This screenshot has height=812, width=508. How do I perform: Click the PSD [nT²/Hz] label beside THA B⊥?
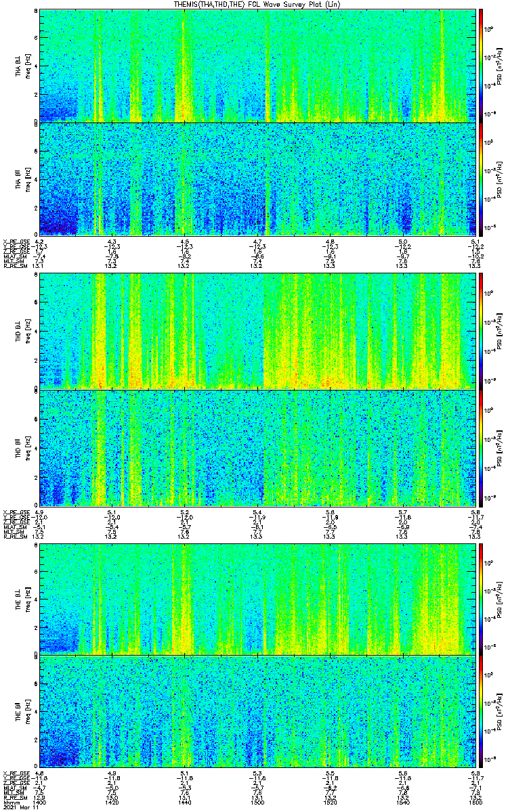click(499, 66)
